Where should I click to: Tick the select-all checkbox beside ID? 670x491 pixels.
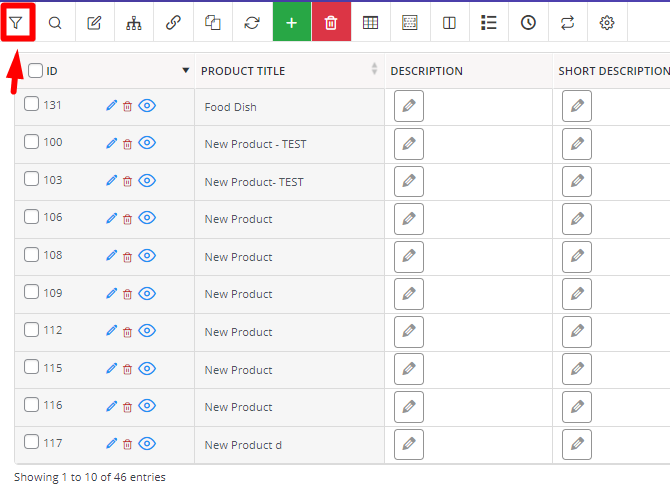(35, 71)
